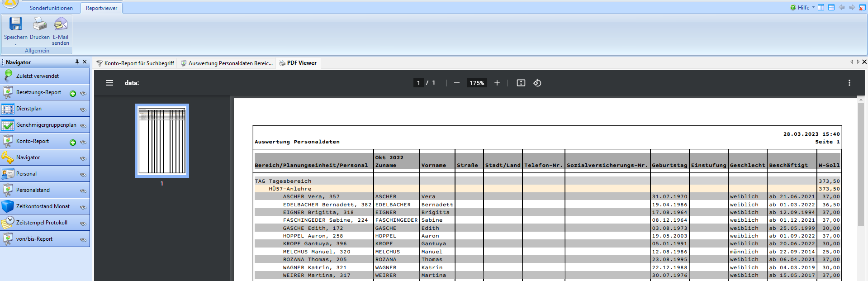Switch to the Sonderfunktionen ribbon tab

click(x=51, y=8)
